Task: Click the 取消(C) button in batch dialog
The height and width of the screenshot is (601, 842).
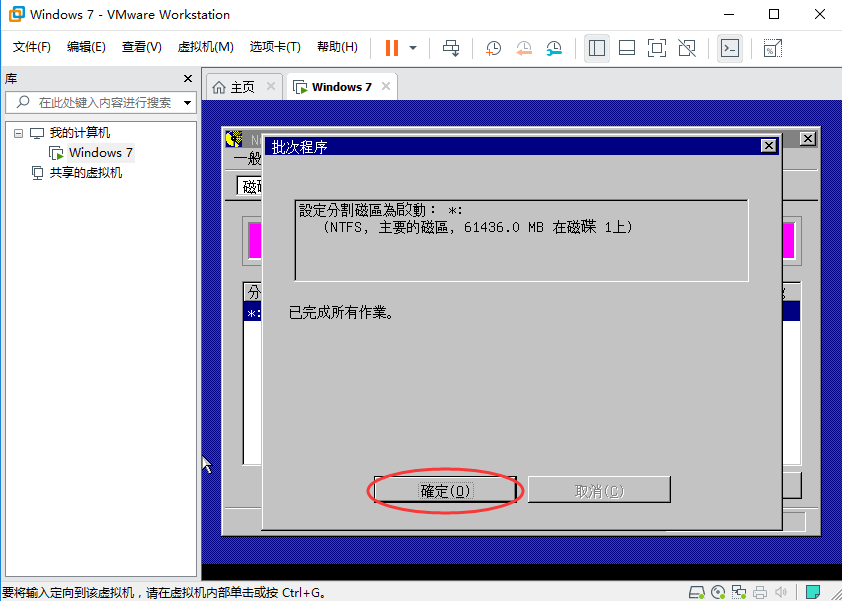Action: (599, 490)
